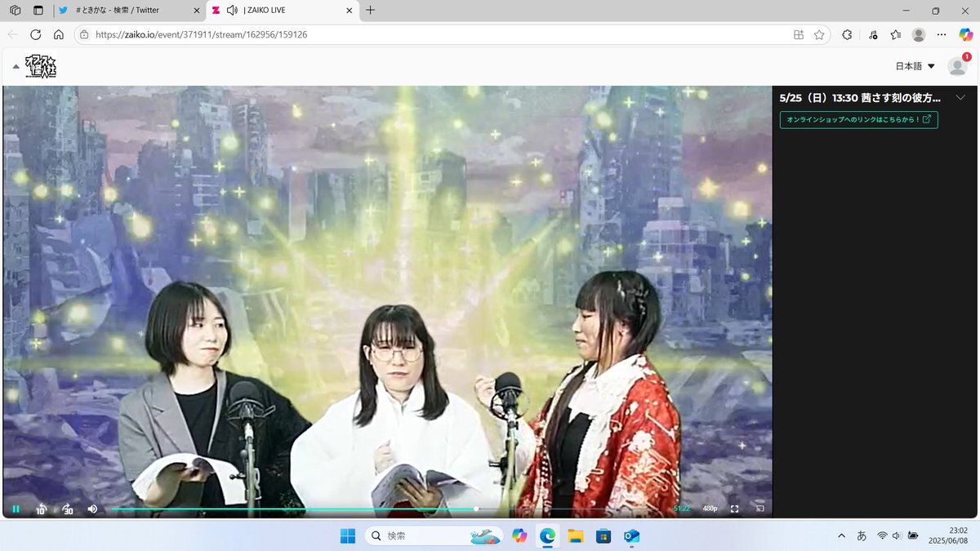Open the media control music icon
980x551 pixels.
click(x=873, y=34)
